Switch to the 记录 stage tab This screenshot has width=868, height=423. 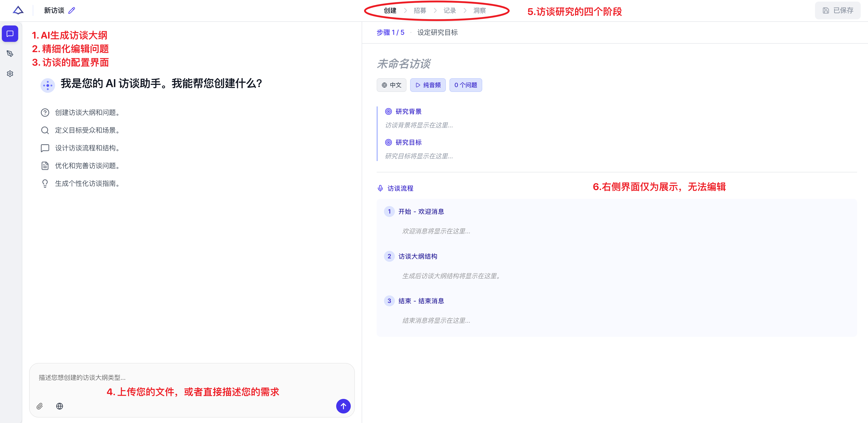pos(449,10)
